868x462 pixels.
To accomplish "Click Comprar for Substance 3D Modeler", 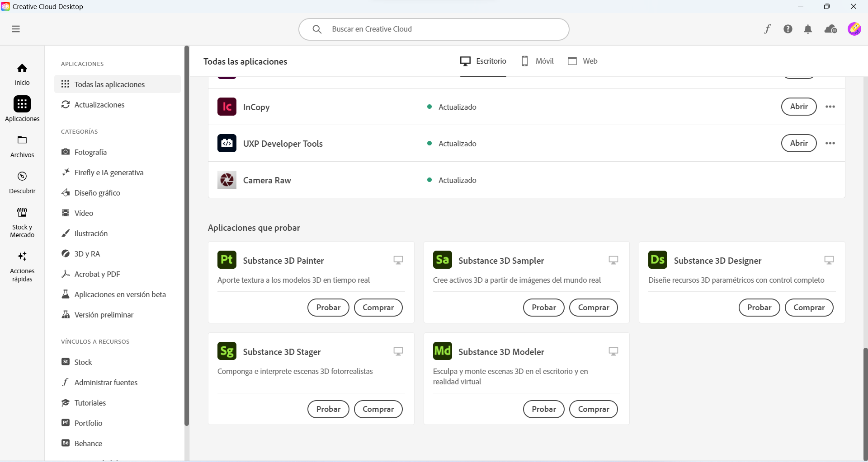I will tap(593, 409).
